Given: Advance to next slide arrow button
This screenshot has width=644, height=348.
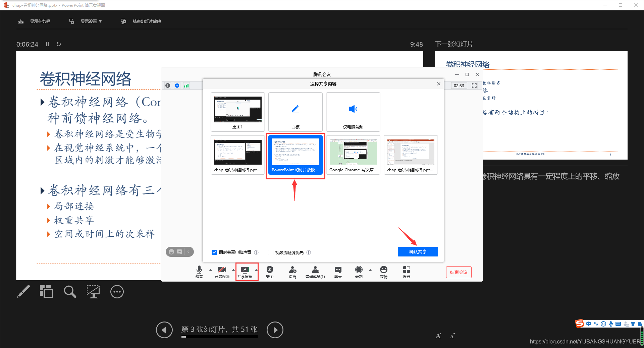Looking at the screenshot, I should (x=275, y=330).
